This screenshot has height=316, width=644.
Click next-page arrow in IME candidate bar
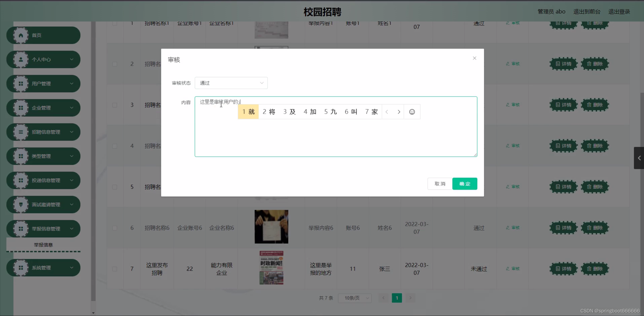click(399, 112)
